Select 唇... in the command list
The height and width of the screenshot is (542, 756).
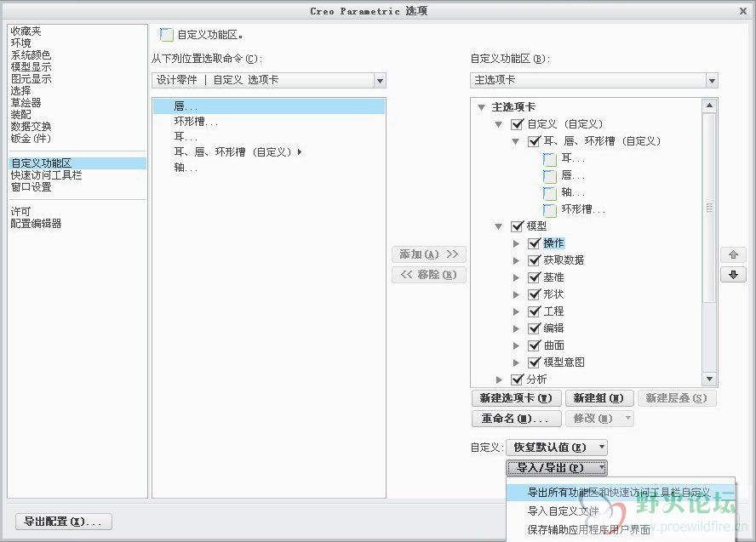tap(269, 106)
